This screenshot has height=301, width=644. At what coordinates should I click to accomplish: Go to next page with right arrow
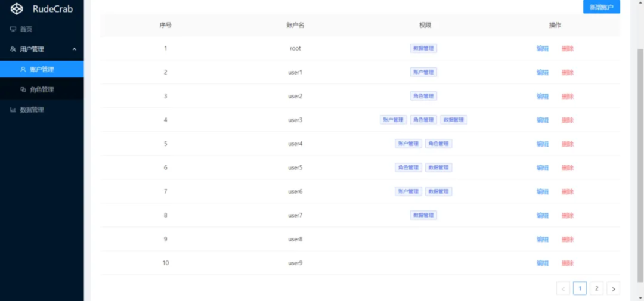tap(613, 288)
